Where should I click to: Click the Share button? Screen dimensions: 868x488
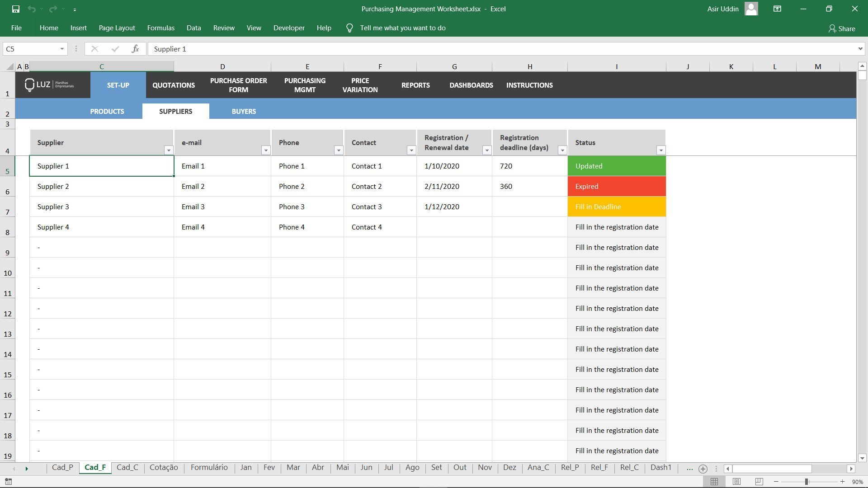click(x=842, y=28)
